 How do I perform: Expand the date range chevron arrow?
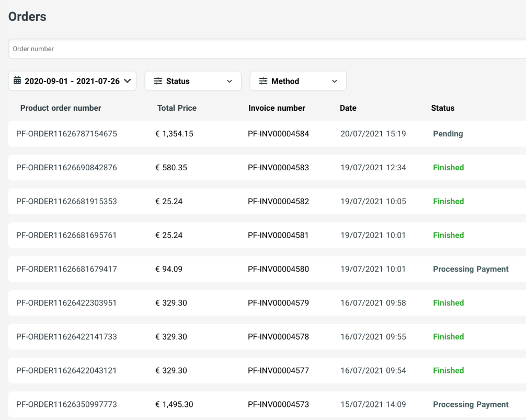pyautogui.click(x=128, y=81)
